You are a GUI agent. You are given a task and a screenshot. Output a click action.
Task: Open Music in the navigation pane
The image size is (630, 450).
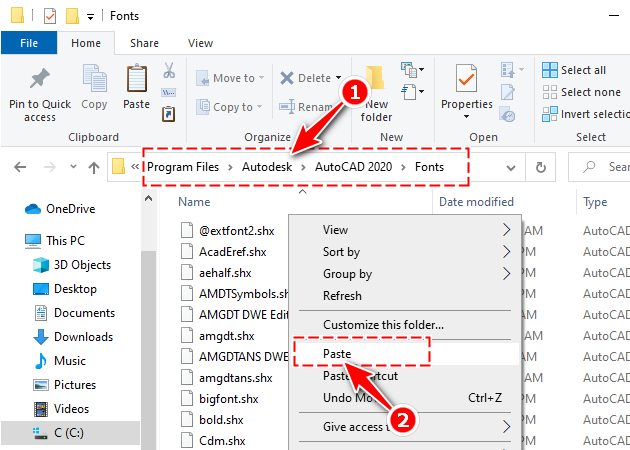(x=60, y=361)
